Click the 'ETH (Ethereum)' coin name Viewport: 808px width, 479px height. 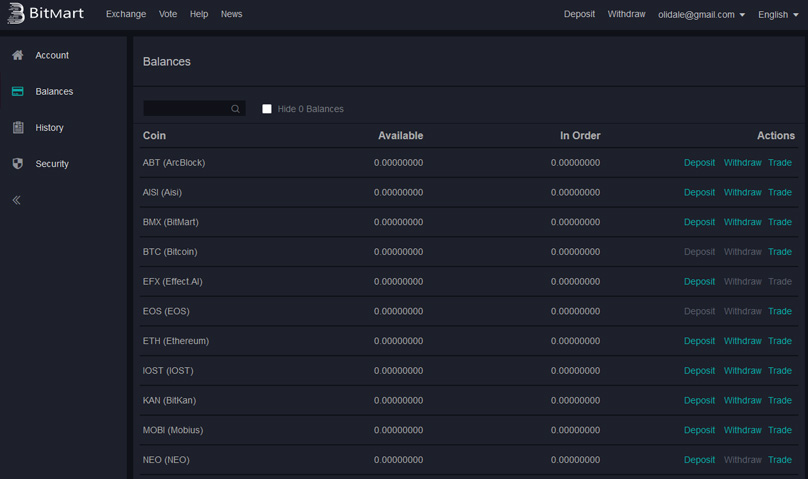176,341
